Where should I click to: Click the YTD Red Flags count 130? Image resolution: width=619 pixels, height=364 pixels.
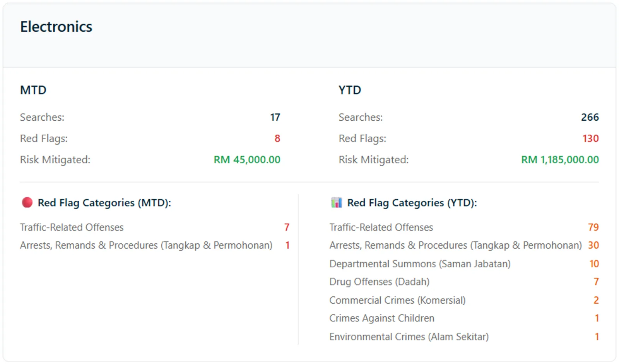[591, 138]
